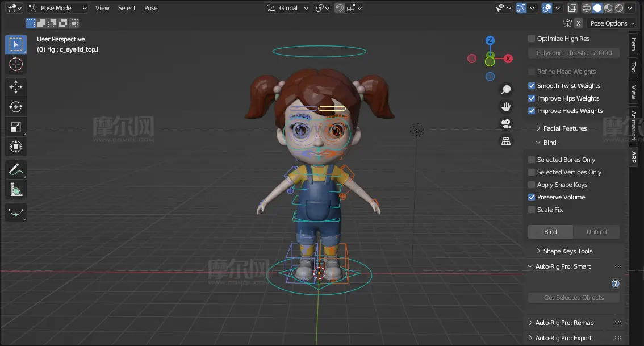644x346 pixels.
Task: Open the overlays options dropdown arrow
Action: coord(558,8)
